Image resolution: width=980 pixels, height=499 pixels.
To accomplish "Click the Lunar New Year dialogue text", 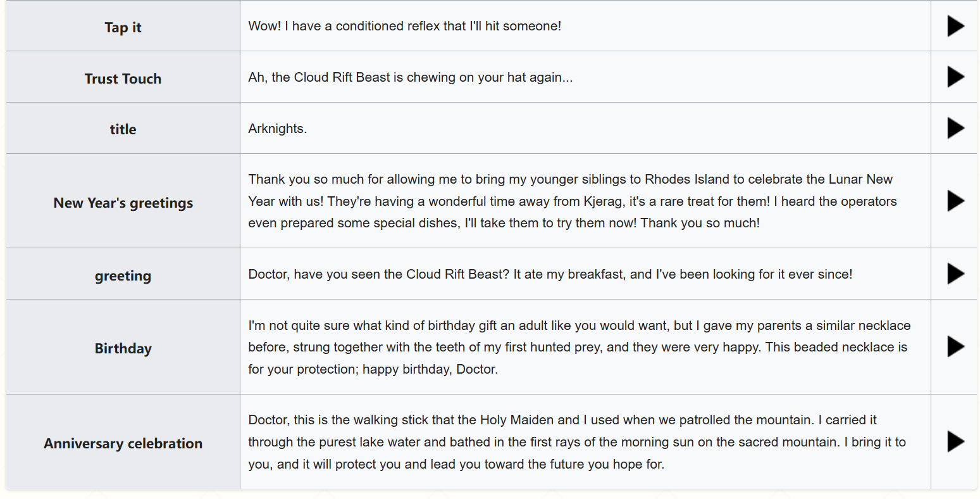I will [x=572, y=201].
